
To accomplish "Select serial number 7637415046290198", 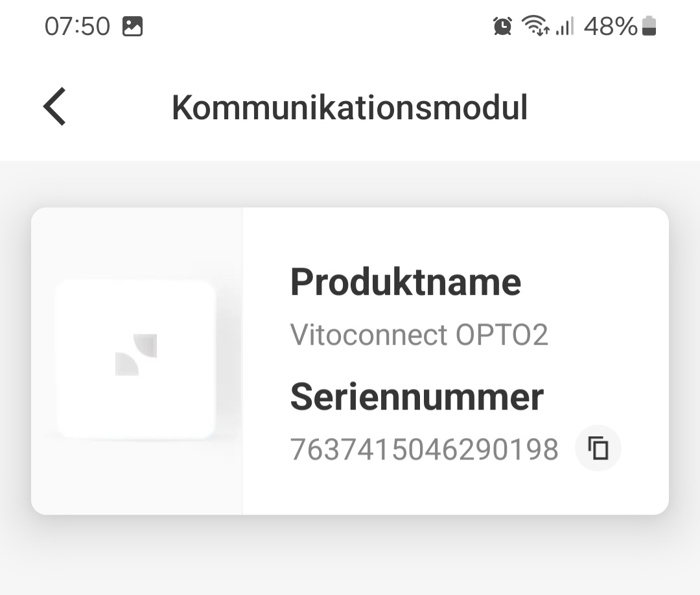I will click(424, 449).
